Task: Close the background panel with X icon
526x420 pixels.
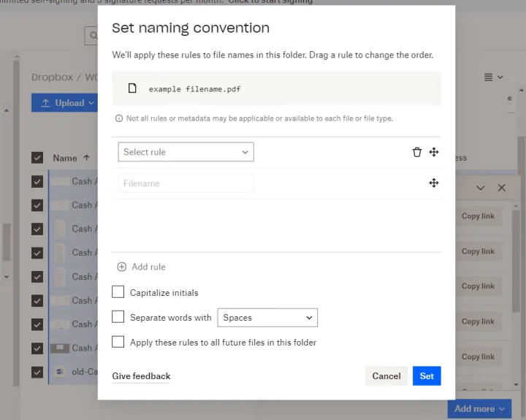Action: click(501, 188)
